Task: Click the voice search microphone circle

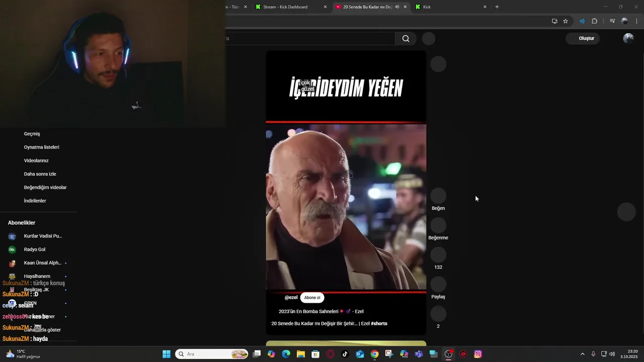Action: pyautogui.click(x=429, y=39)
